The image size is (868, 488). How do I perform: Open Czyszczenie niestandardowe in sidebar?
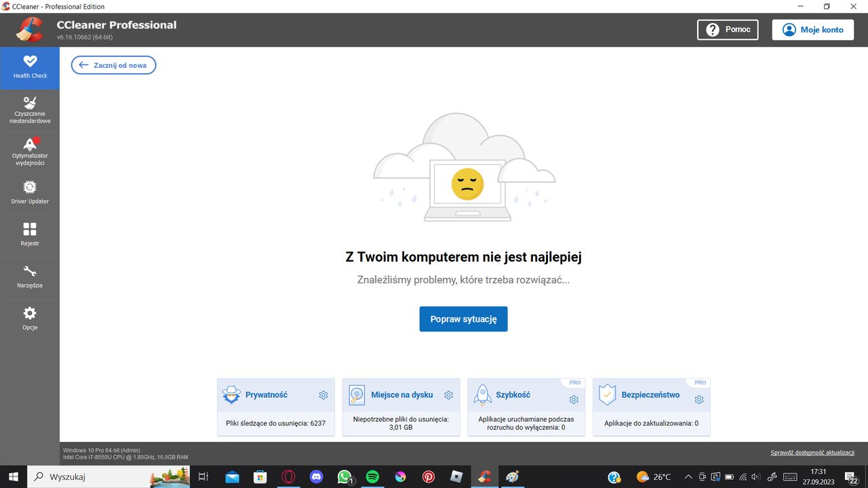30,110
